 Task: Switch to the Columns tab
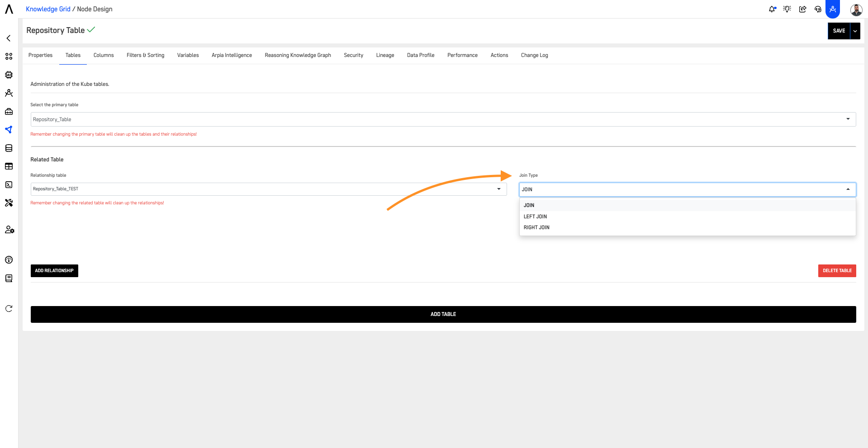tap(104, 55)
